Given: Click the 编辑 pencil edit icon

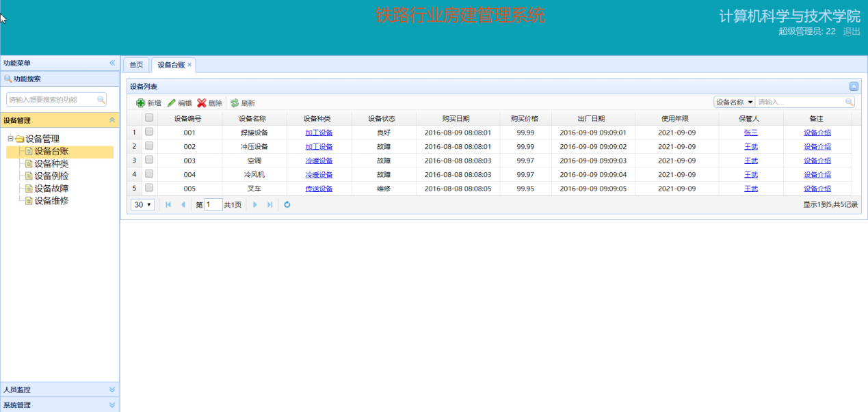Looking at the screenshot, I should (172, 103).
